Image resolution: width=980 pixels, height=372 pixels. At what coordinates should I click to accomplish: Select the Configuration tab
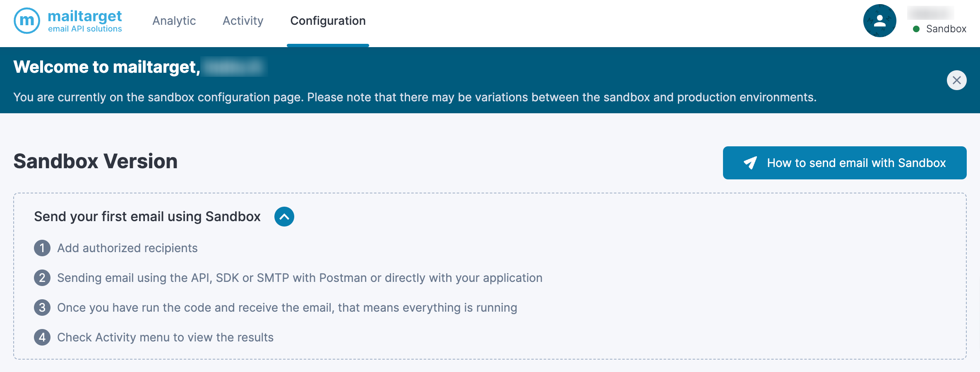click(328, 21)
